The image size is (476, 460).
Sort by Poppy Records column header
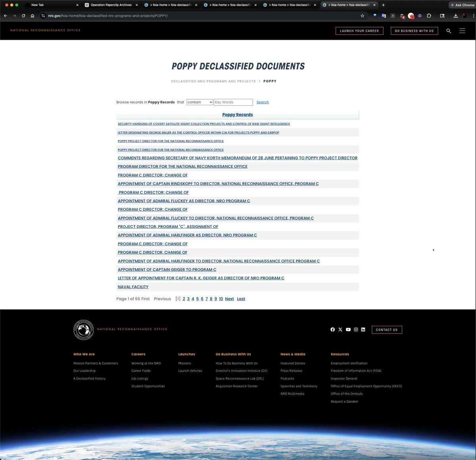pyautogui.click(x=238, y=115)
